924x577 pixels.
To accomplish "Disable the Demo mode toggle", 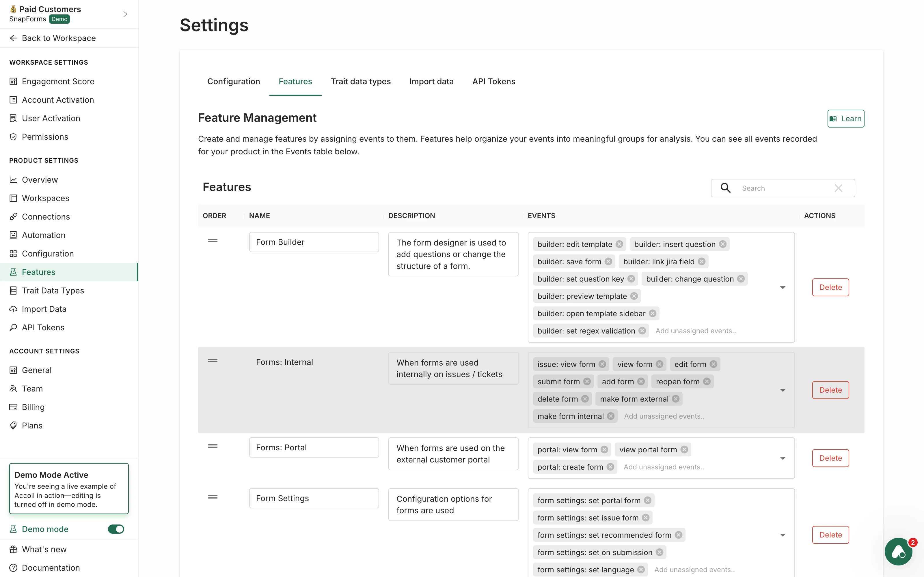I will click(x=116, y=529).
